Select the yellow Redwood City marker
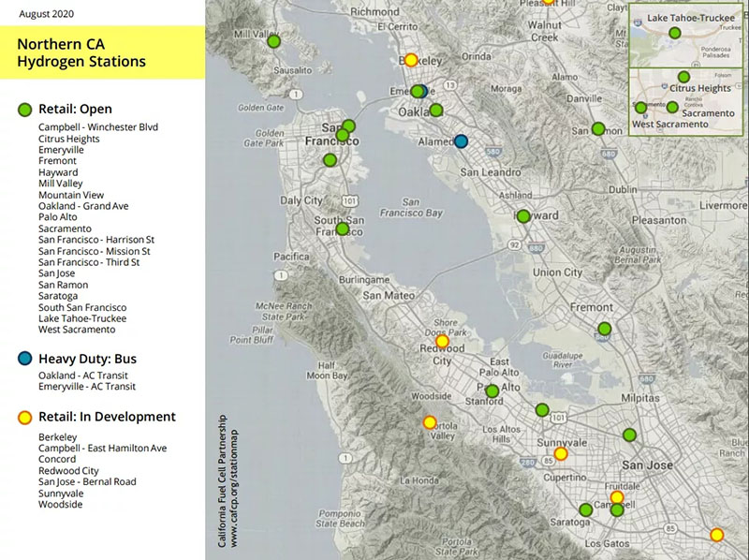Image resolution: width=749 pixels, height=560 pixels. [442, 342]
